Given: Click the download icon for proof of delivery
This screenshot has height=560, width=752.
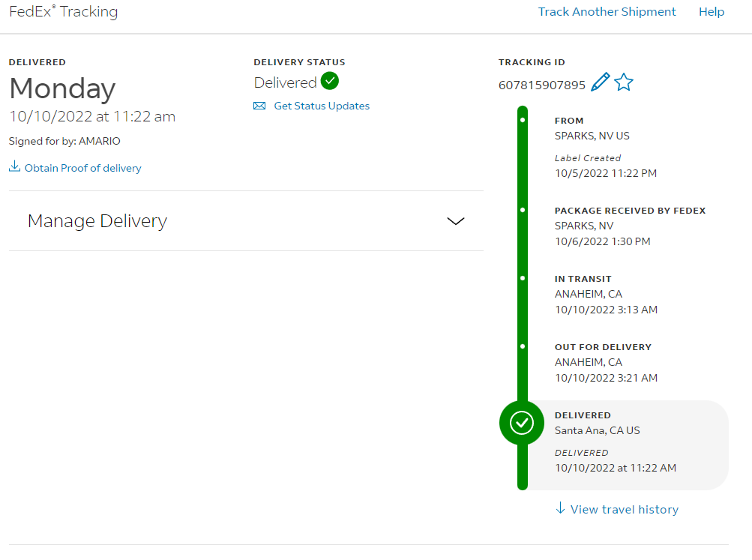Looking at the screenshot, I should point(15,166).
